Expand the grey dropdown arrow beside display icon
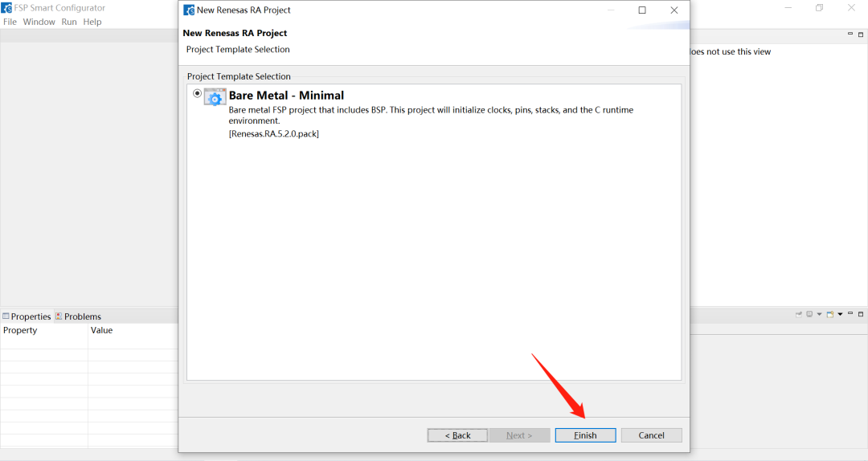This screenshot has height=461, width=868. tap(819, 314)
